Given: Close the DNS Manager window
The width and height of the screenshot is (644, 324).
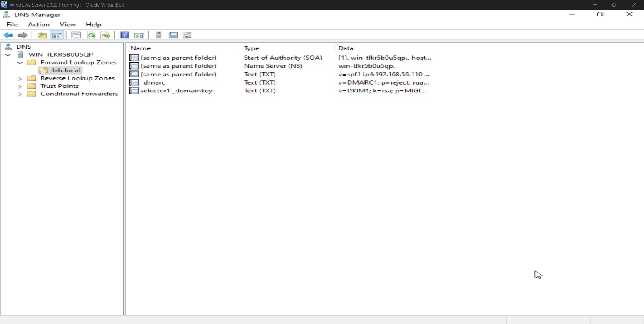Looking at the screenshot, I should click(x=629, y=14).
